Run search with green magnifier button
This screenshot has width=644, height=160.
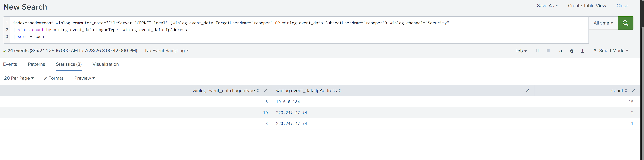(625, 23)
